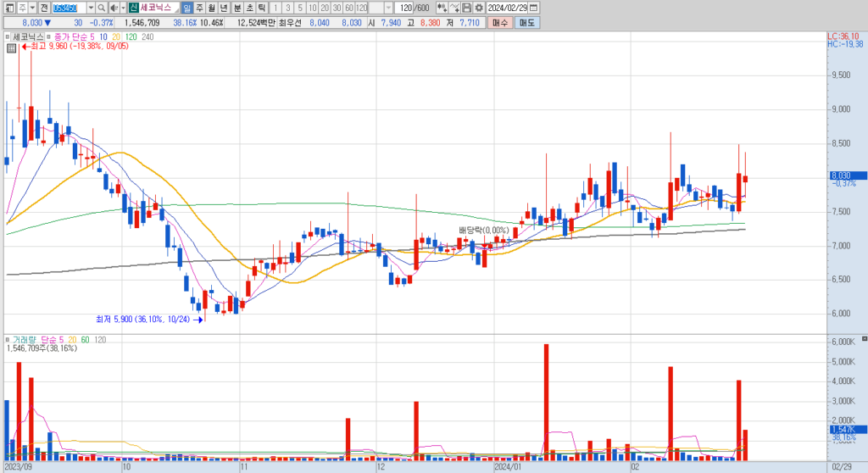Click the 최고 9,960 high price annotation
Viewport: 868px width, 473px height.
75,47
